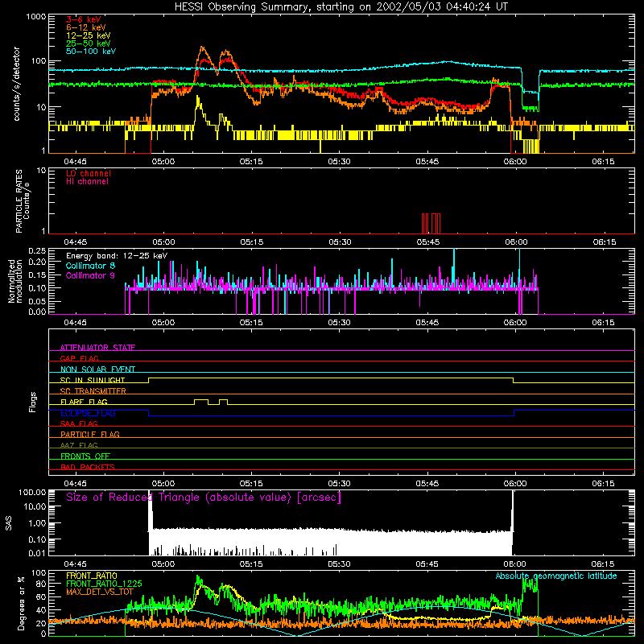Click the BAD_PACKETS flag label
Viewport: 644px width, 644px height.
coord(88,467)
